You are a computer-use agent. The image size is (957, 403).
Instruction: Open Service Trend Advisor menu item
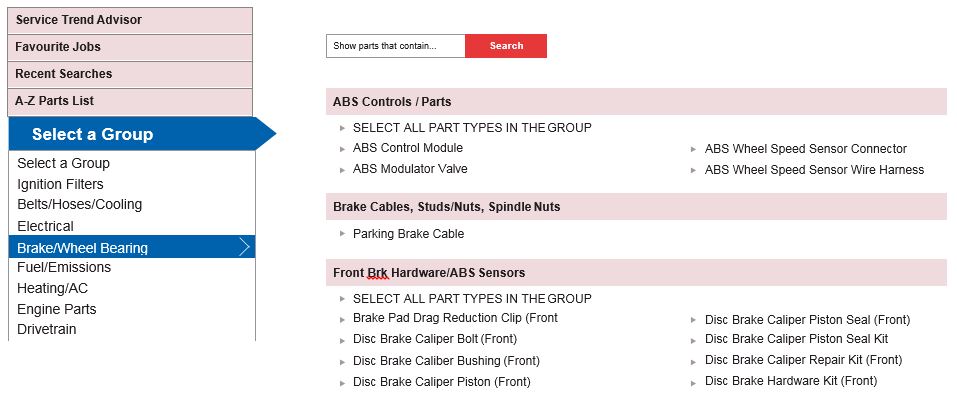tap(130, 20)
